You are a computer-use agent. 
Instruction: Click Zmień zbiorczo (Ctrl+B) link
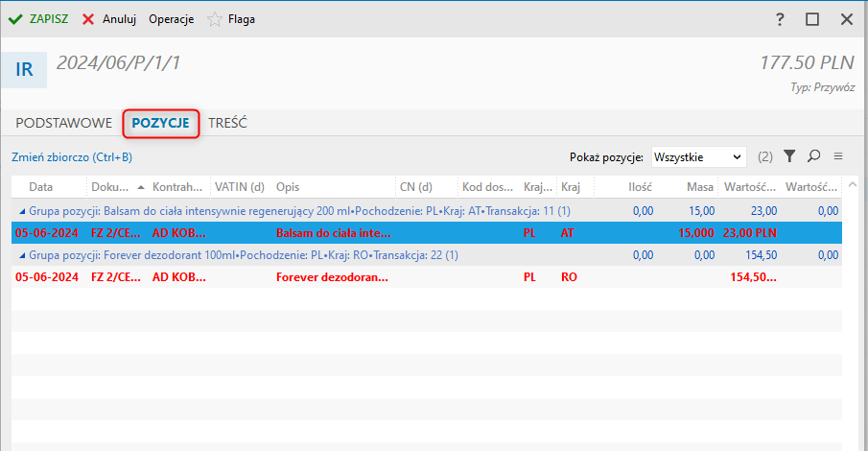72,157
